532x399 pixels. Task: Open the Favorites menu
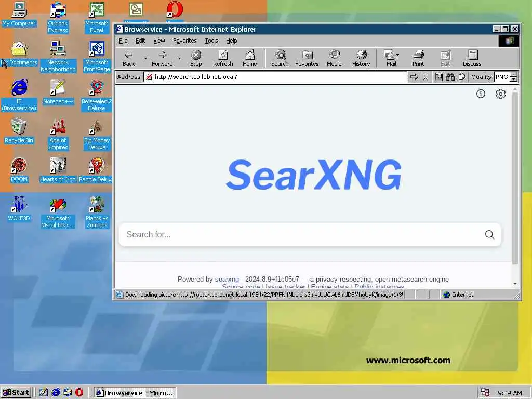click(x=185, y=41)
